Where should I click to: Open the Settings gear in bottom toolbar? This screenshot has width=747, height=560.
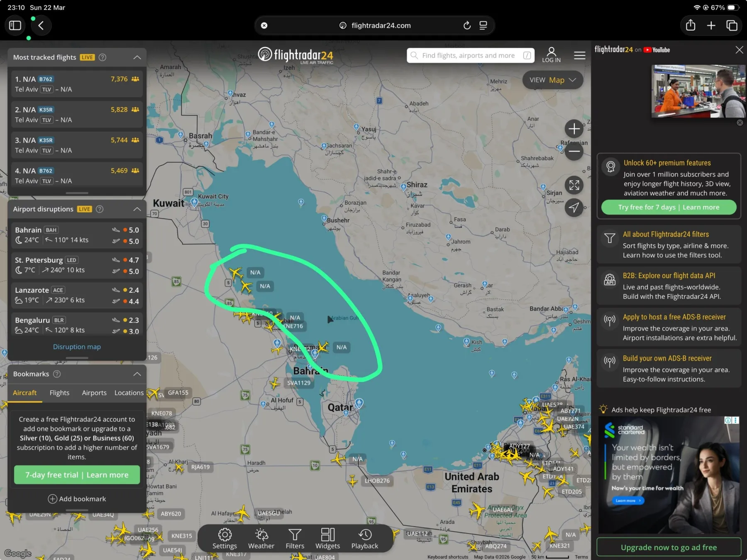(x=225, y=538)
